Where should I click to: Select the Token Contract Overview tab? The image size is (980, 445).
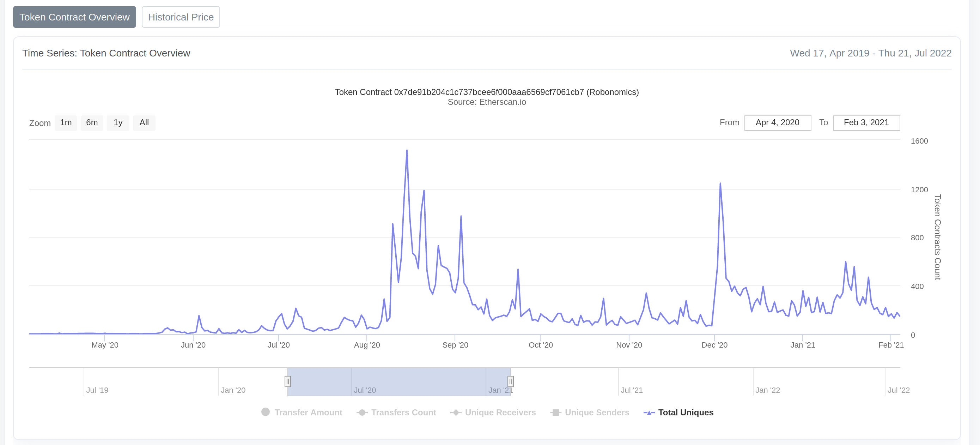[x=74, y=17]
